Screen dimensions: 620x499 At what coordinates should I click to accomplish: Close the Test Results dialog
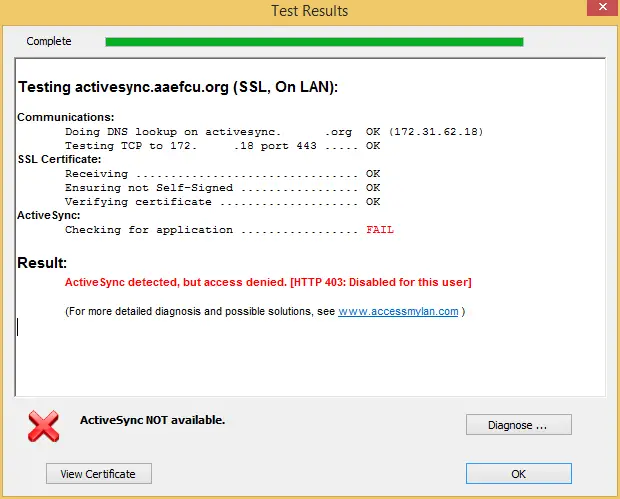(603, 7)
